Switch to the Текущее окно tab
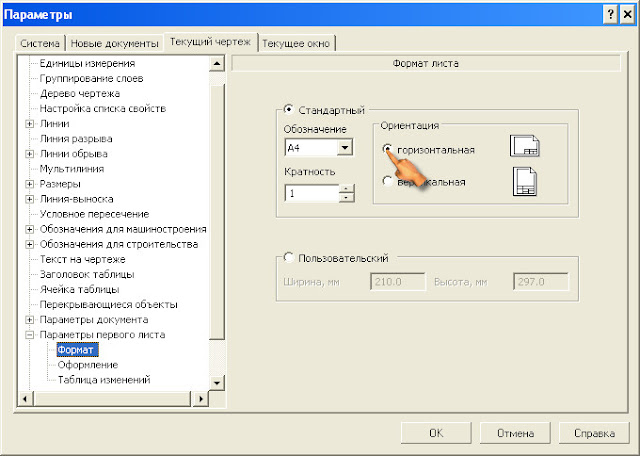Screen dimensions: 640x456 [x=296, y=43]
